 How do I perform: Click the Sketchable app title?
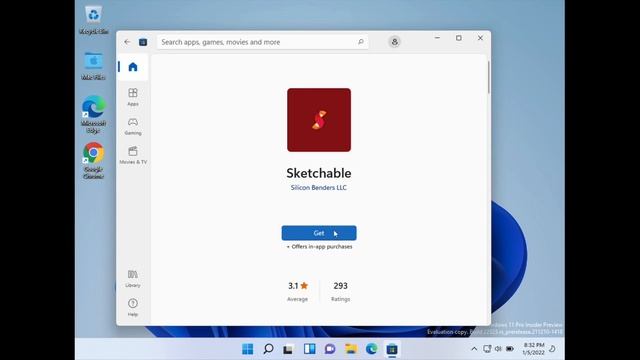point(319,173)
